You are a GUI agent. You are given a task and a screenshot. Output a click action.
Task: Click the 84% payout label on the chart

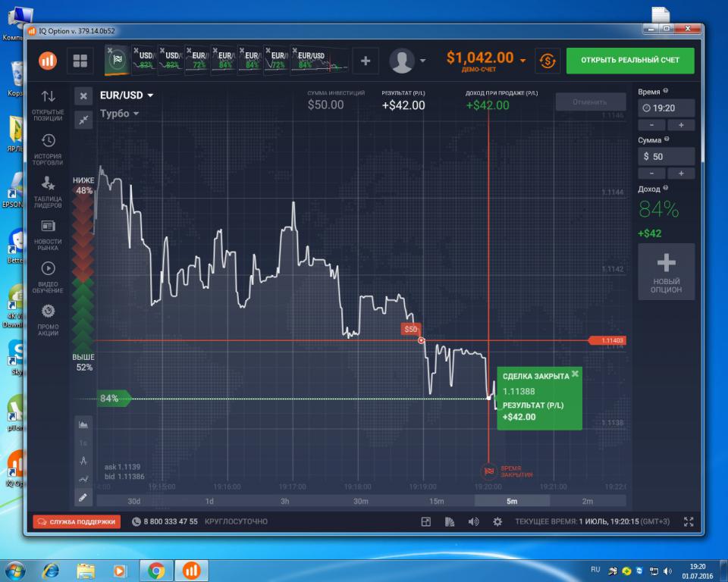[x=113, y=398]
